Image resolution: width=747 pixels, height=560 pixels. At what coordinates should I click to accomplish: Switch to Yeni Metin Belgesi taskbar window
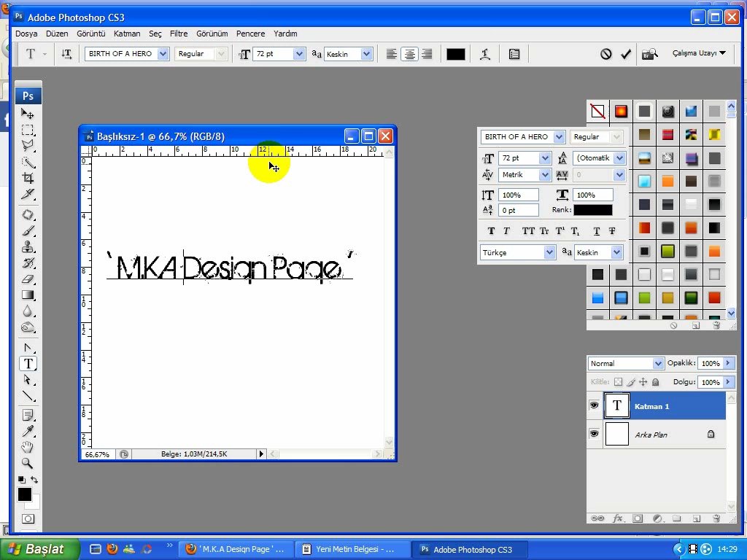pyautogui.click(x=352, y=549)
